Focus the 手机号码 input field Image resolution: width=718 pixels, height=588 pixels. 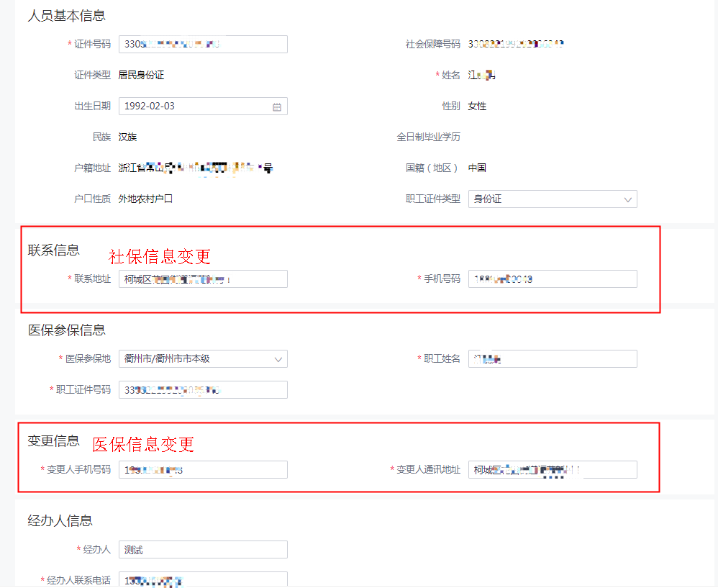click(553, 279)
